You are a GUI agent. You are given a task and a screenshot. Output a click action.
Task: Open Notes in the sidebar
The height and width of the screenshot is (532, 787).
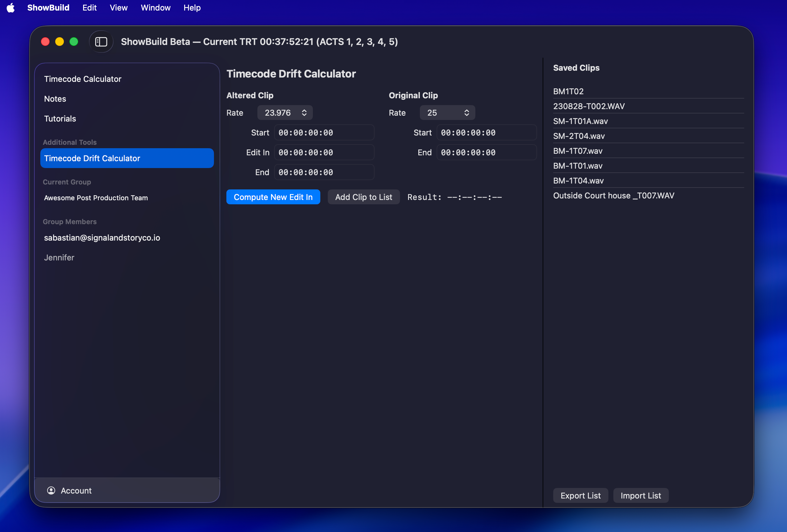tap(55, 99)
